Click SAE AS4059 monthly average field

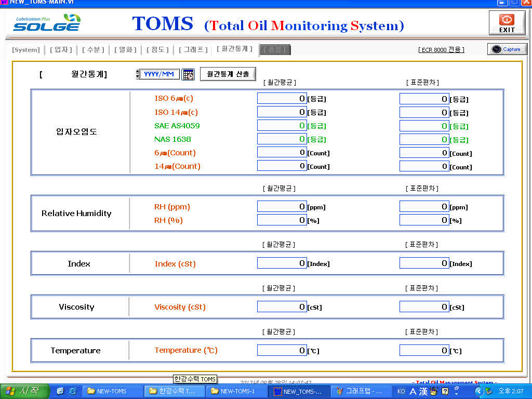(282, 126)
